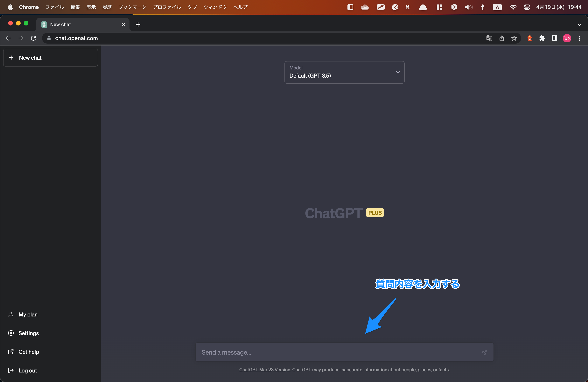Open the ChatGPT Mar 23 Version link
This screenshot has width=588, height=382.
pos(264,370)
